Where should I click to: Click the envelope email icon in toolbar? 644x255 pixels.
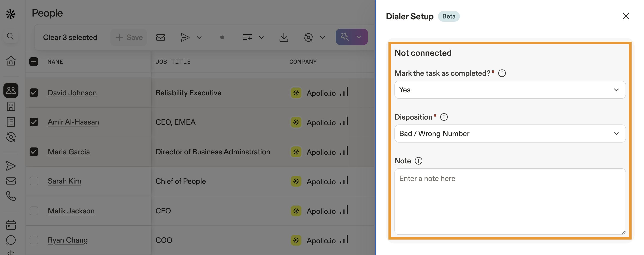[160, 37]
